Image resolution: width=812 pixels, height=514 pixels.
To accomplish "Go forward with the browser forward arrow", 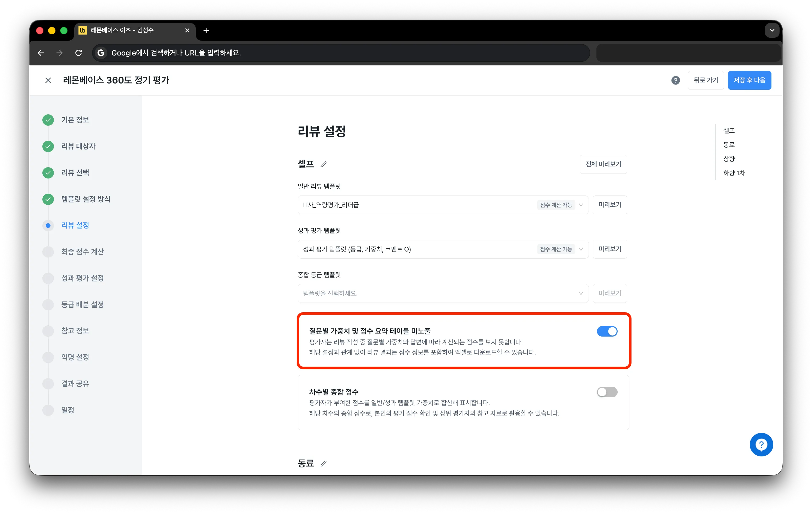I will tap(60, 53).
